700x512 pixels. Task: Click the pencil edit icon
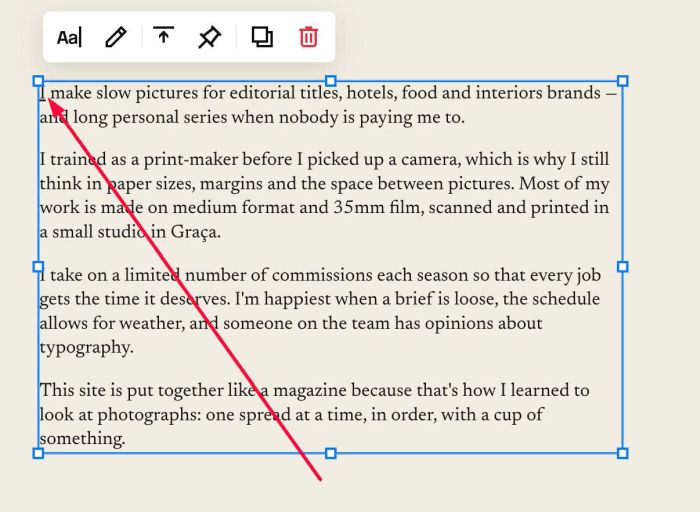(116, 37)
